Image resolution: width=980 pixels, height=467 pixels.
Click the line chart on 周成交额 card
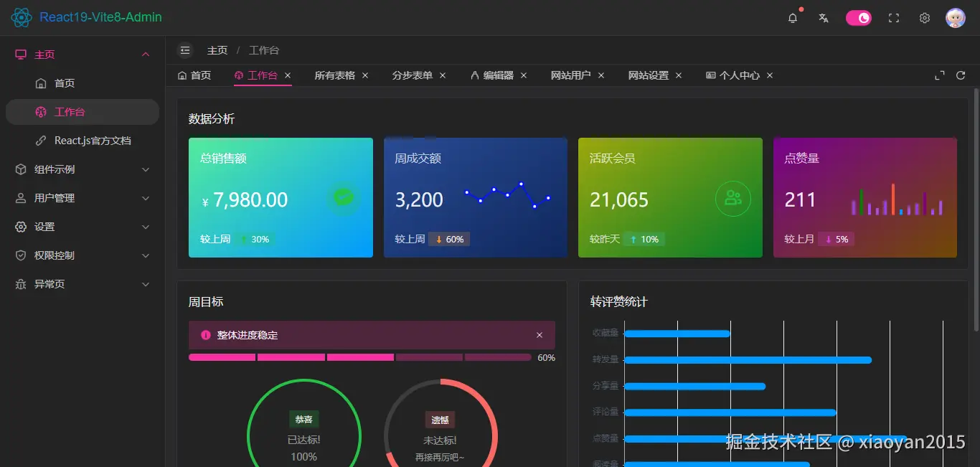click(x=507, y=195)
